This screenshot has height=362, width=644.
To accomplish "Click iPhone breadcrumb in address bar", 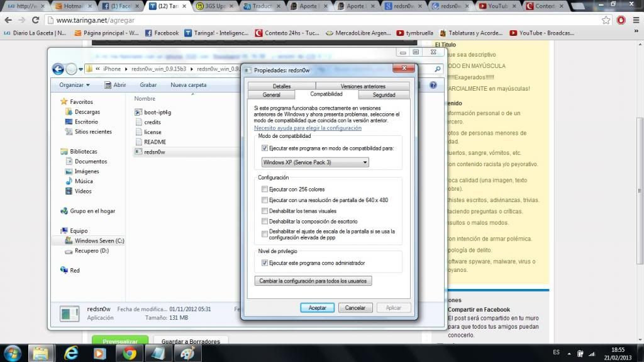I will [112, 69].
